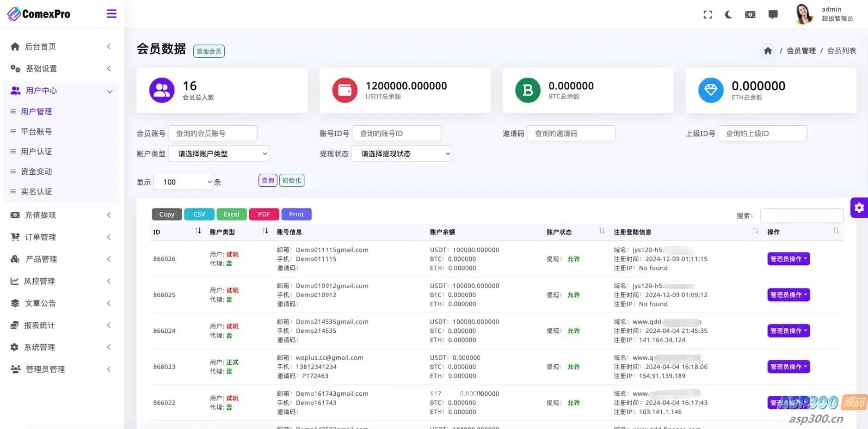This screenshot has width=868, height=429.
Task: Expand the 订单管理 menu chevron
Action: pos(109,237)
